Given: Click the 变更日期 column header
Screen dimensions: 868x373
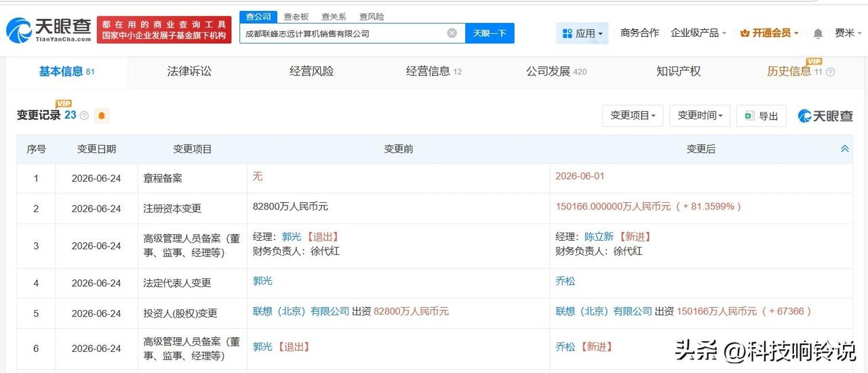Looking at the screenshot, I should (x=96, y=149).
